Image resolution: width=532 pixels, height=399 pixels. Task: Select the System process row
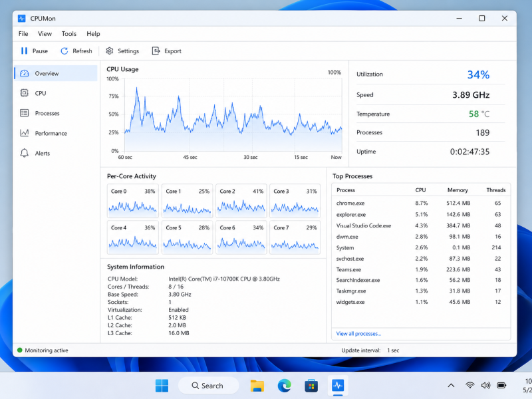(421, 247)
